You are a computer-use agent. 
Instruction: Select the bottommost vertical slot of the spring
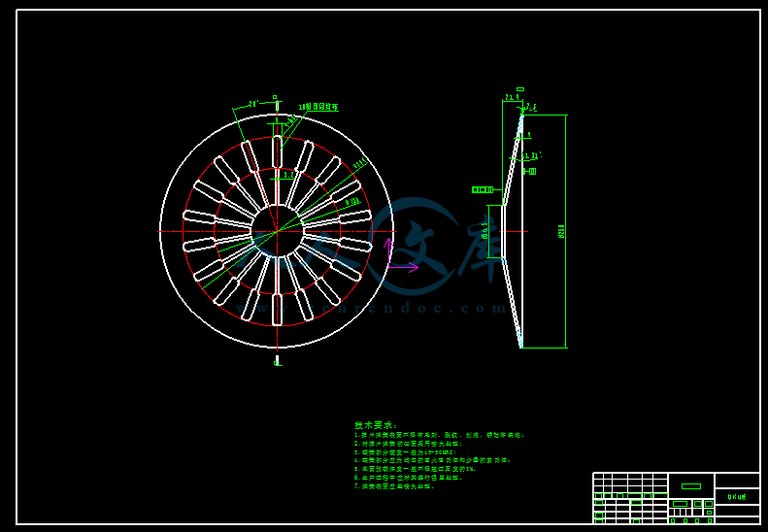277,310
